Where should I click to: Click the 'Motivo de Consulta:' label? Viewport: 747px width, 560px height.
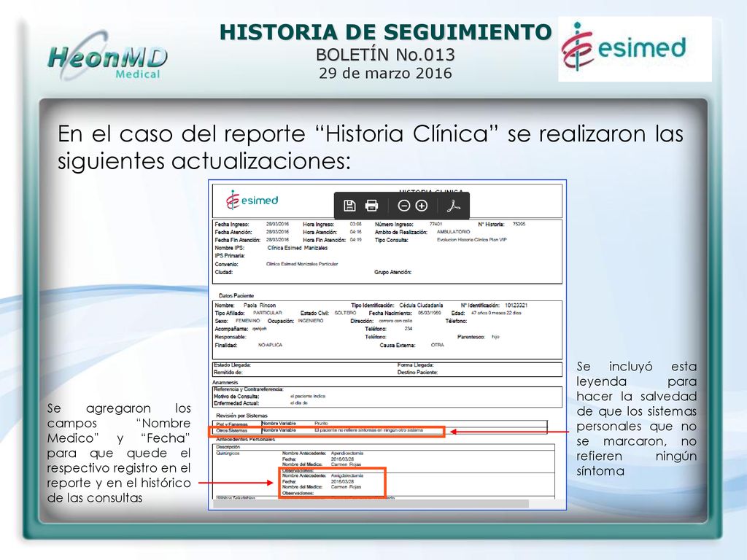(236, 396)
